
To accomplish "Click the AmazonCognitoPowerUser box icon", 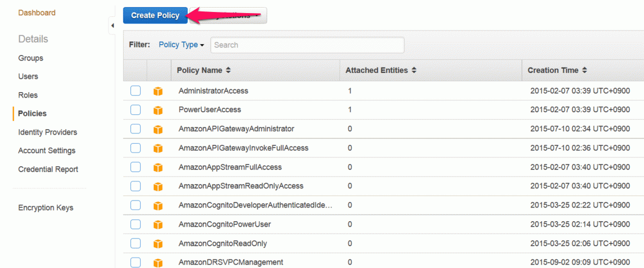I will pyautogui.click(x=158, y=224).
